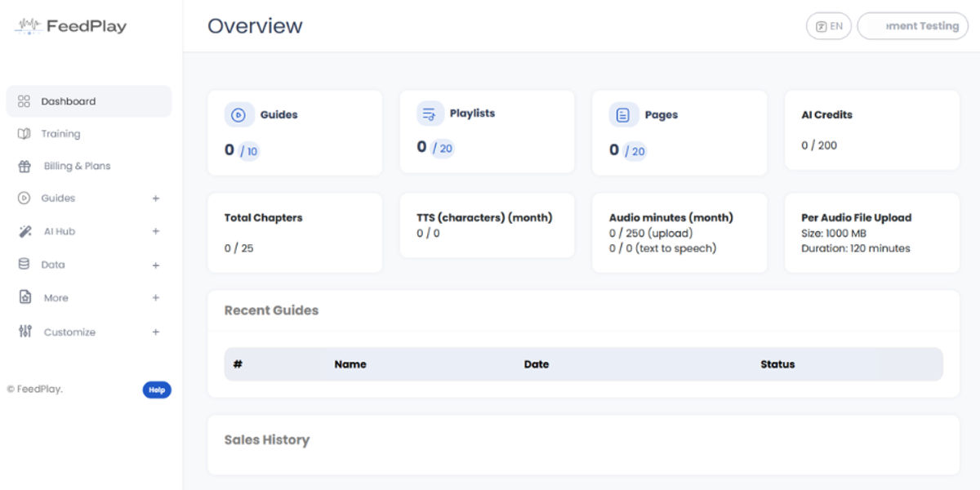
Task: Click the Customize sliders icon
Action: (24, 332)
